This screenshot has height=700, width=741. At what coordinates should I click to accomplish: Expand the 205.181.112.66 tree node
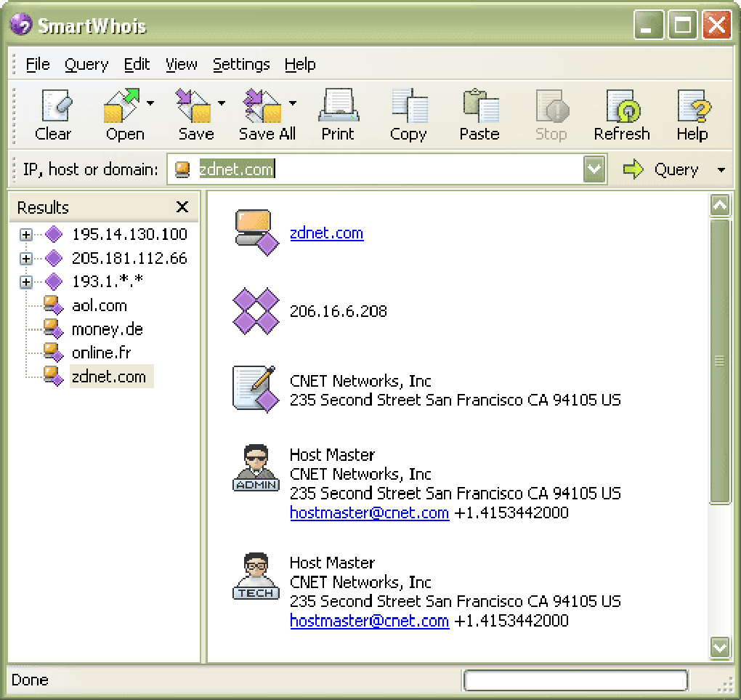(x=26, y=258)
